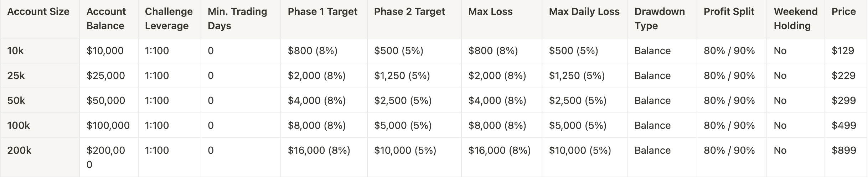Screen dimensions: 868x178
Task: Select the $16,000 (8%) Phase 1 target cell
Action: (319, 151)
